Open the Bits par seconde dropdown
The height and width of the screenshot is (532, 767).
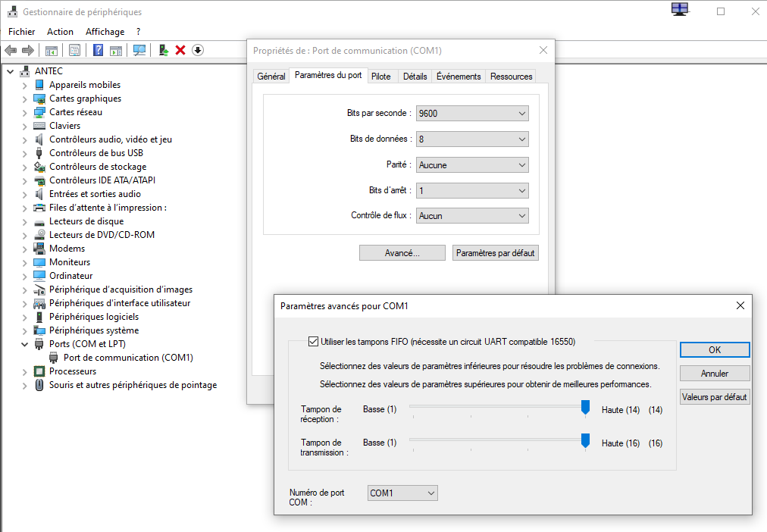(472, 114)
